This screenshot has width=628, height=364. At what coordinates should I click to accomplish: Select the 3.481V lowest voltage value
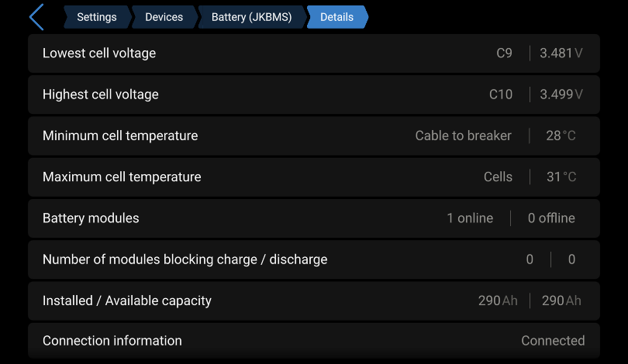(561, 53)
